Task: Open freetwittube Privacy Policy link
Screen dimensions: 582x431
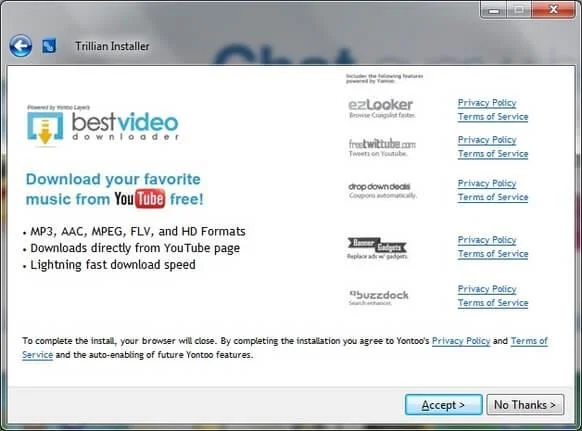Action: click(x=487, y=140)
